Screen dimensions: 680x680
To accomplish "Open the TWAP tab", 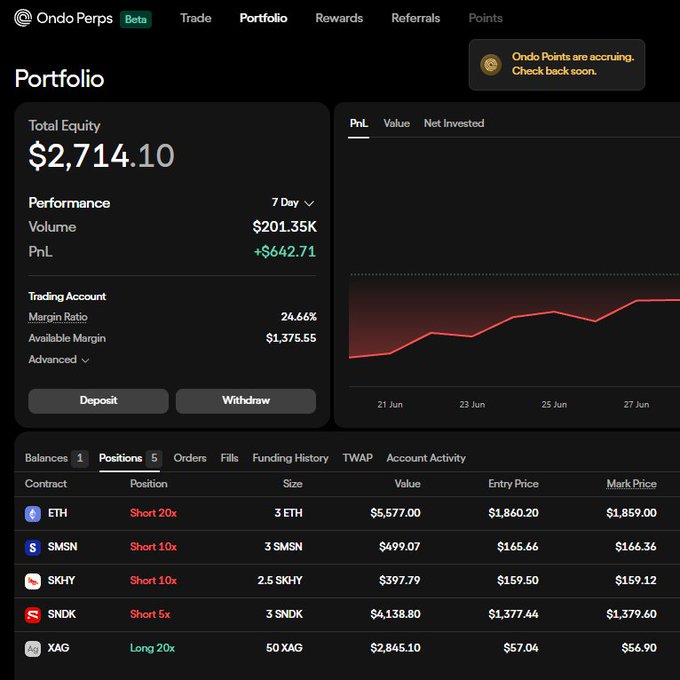I will tap(357, 458).
